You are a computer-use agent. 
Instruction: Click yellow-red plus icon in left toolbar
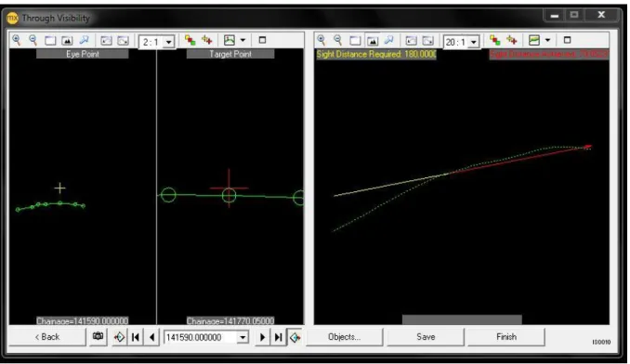click(x=207, y=40)
